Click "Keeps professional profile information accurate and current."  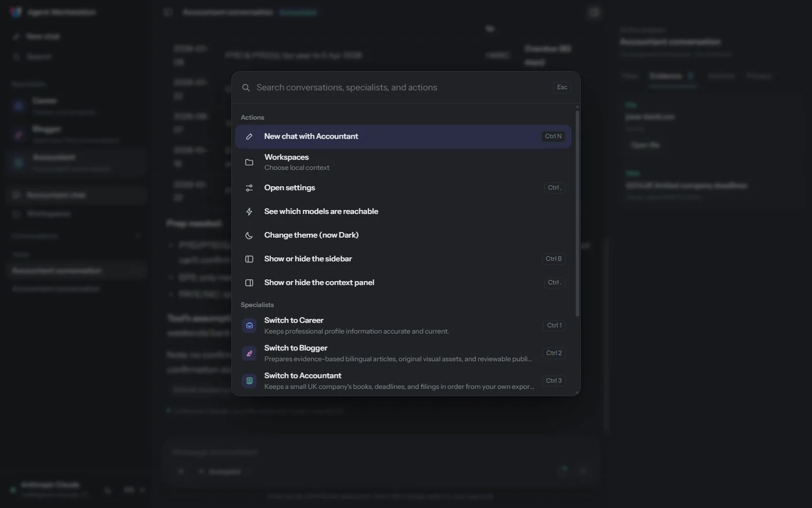click(357, 332)
